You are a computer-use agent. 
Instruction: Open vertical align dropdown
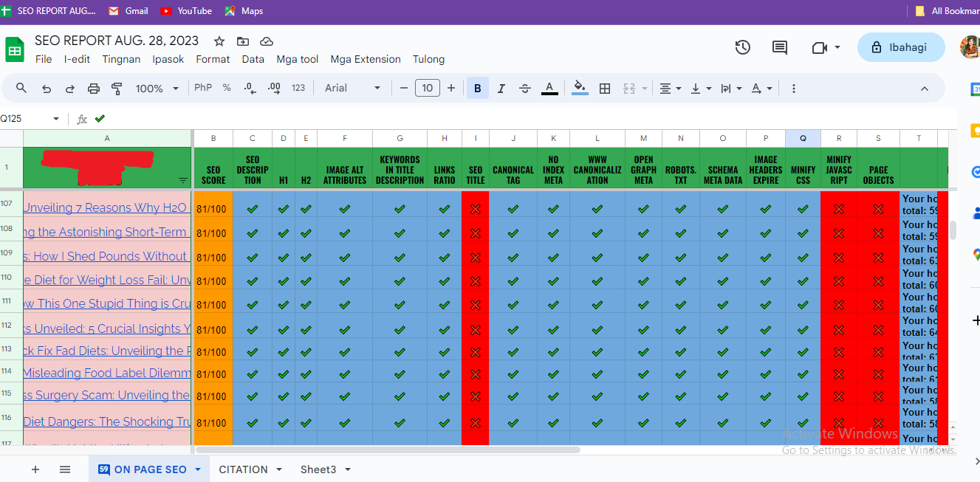pos(701,89)
